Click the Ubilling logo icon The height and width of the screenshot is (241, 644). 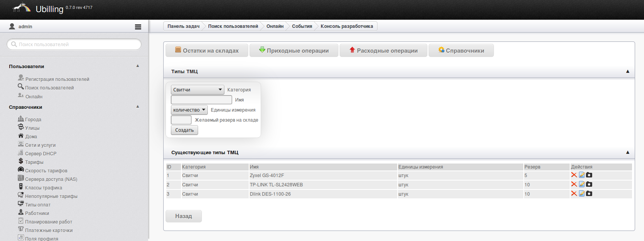pos(22,8)
